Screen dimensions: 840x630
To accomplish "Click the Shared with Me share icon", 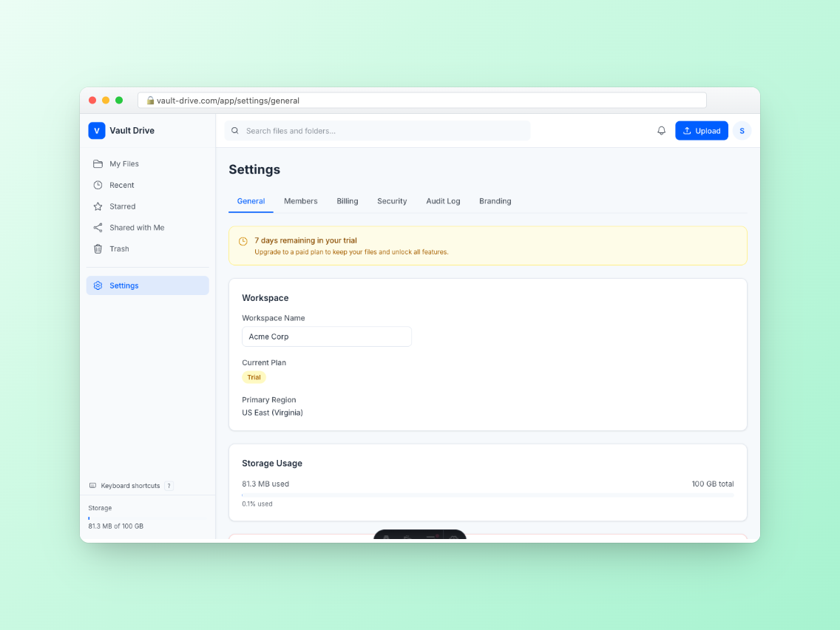I will [x=98, y=228].
